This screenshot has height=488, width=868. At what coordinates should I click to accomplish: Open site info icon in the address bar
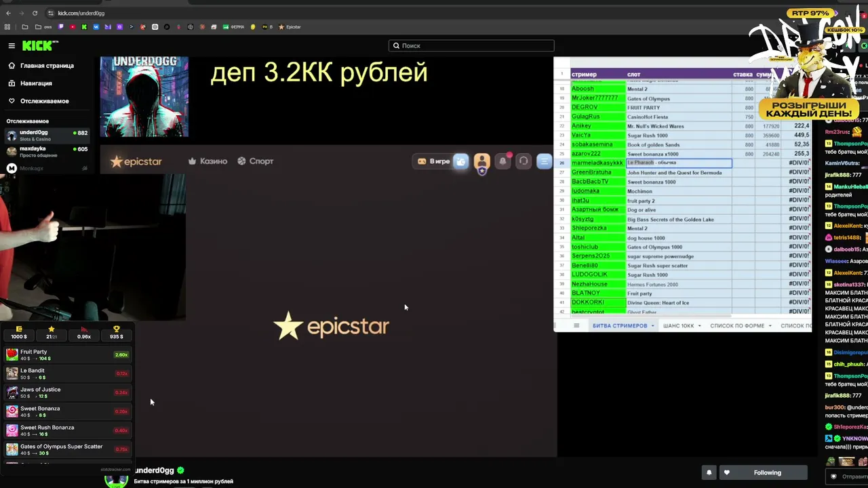[51, 13]
